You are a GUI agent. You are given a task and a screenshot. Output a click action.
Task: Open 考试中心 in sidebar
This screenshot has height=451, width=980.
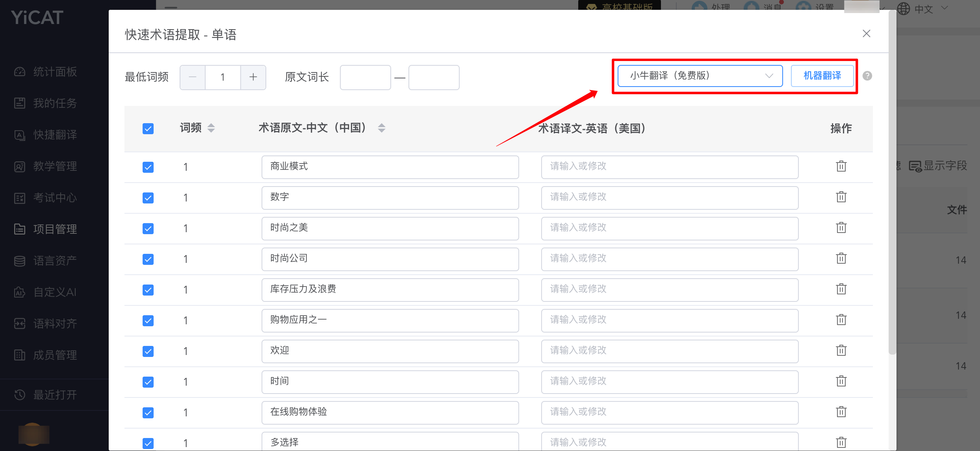(x=46, y=198)
